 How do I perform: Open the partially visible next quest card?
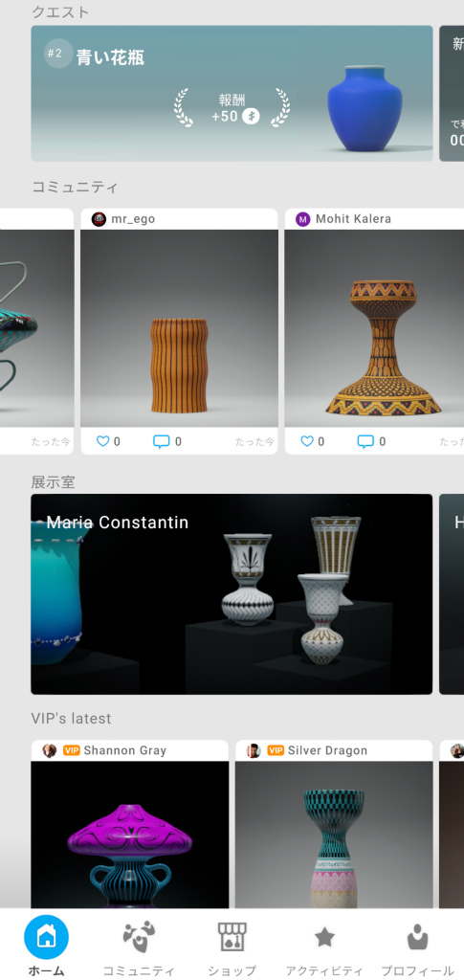[x=452, y=93]
